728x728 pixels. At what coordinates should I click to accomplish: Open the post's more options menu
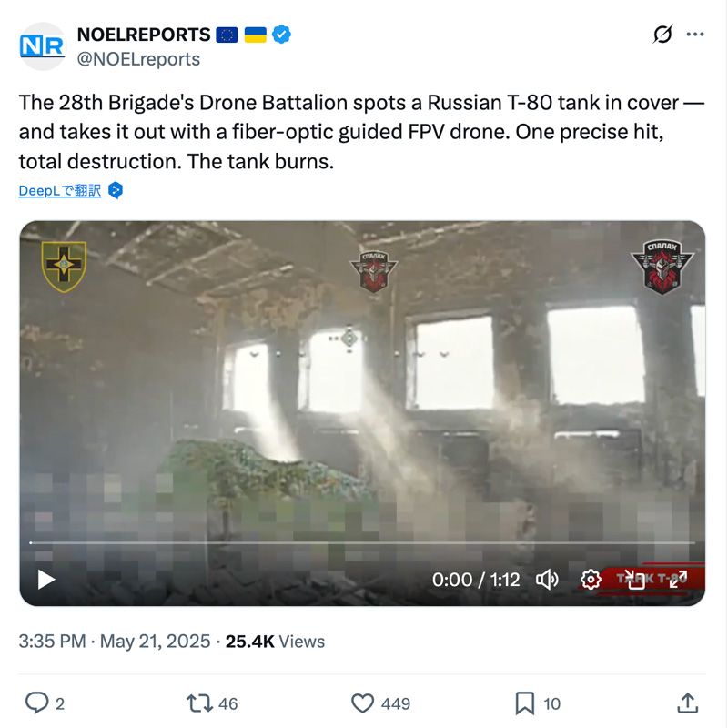694,34
